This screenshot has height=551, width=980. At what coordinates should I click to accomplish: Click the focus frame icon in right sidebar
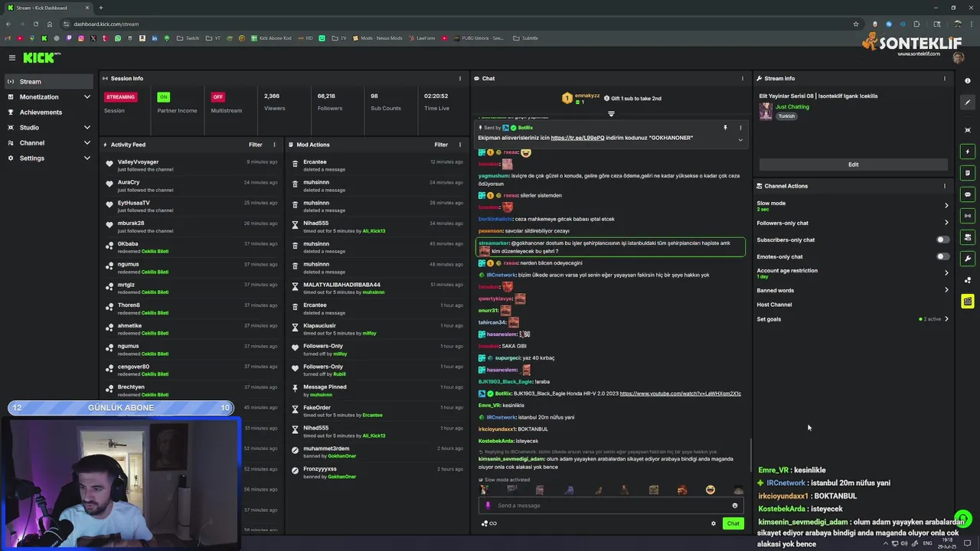(x=968, y=130)
